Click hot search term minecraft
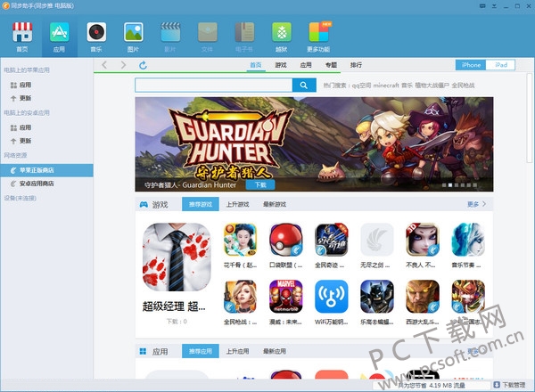The width and height of the screenshot is (535, 392). 386,86
